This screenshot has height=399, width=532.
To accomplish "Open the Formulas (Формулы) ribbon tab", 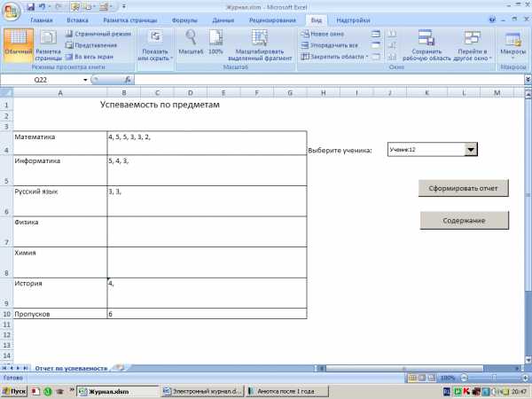I will [184, 19].
